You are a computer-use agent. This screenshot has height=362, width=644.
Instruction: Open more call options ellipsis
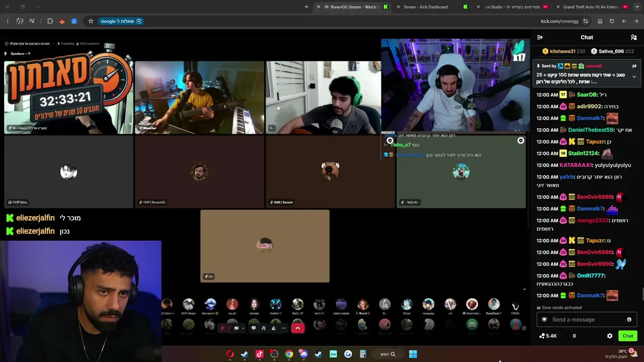point(283,328)
